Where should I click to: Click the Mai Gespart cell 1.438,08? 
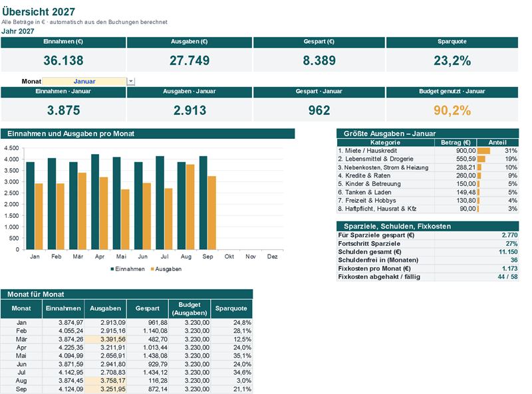point(147,355)
